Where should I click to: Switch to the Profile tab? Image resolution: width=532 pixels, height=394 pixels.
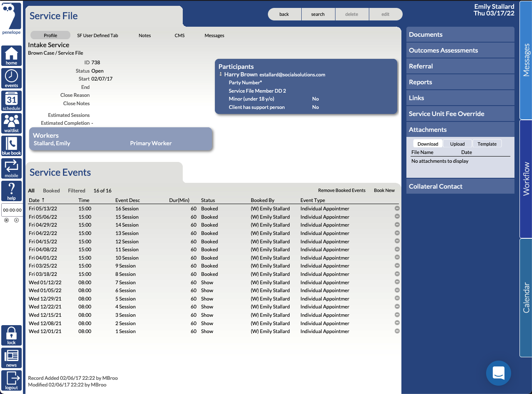click(x=50, y=35)
